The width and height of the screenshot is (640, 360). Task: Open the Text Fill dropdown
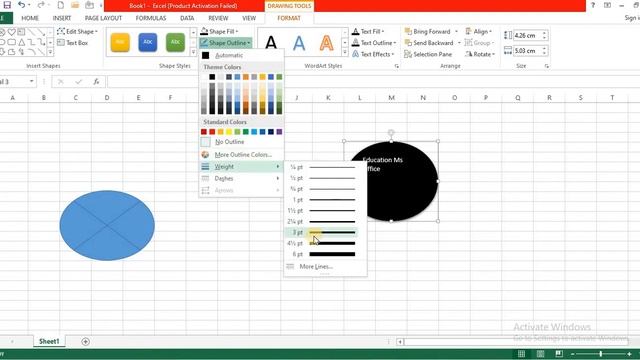tap(368, 31)
